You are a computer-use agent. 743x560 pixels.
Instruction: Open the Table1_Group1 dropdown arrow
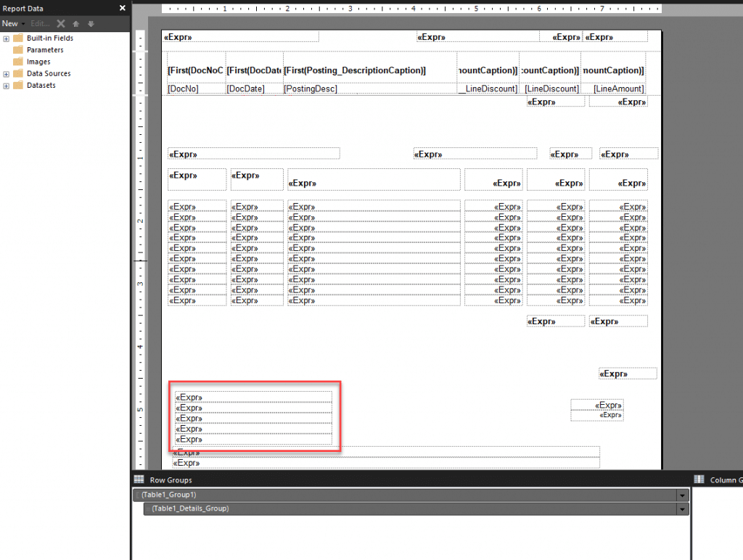click(x=682, y=495)
